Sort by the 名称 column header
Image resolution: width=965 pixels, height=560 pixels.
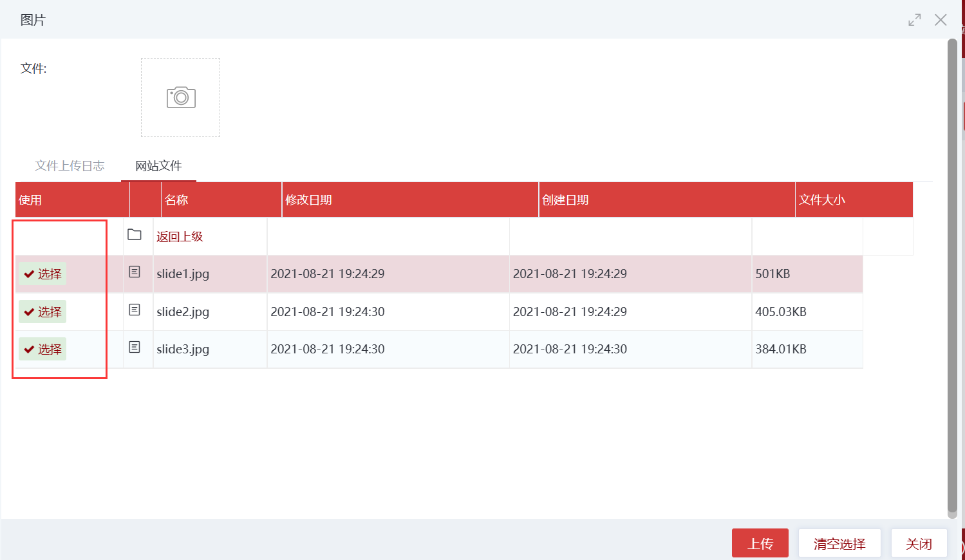click(221, 200)
